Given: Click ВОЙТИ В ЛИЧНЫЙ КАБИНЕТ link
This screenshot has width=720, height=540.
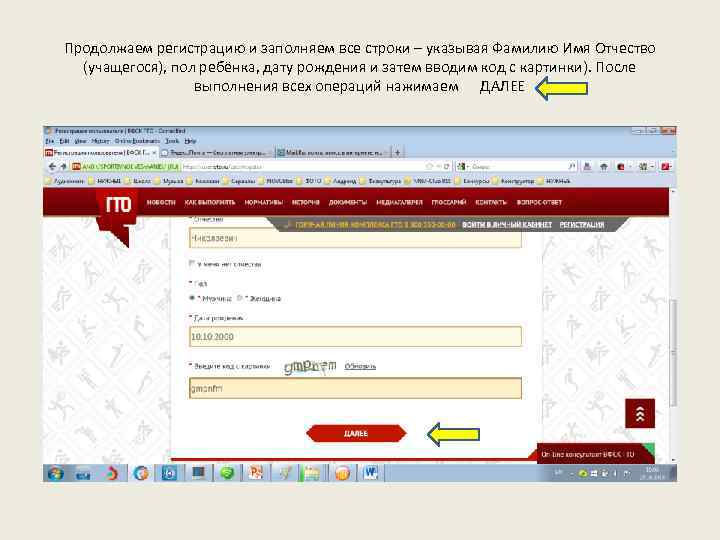Looking at the screenshot, I should [507, 225].
